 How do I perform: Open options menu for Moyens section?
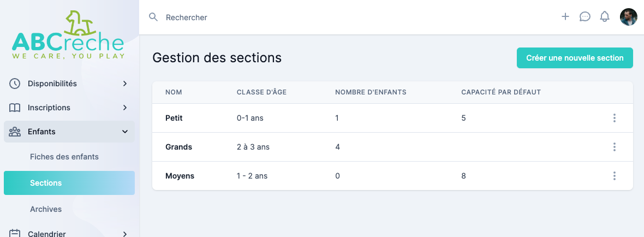click(615, 176)
